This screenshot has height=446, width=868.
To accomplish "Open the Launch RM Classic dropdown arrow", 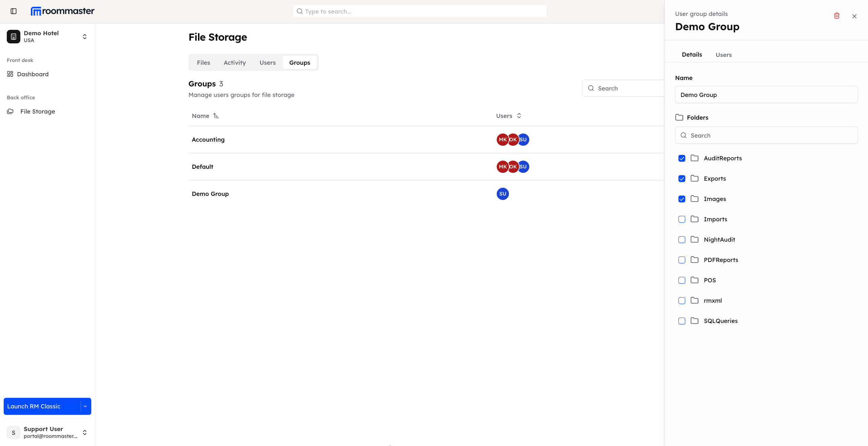I will point(85,406).
